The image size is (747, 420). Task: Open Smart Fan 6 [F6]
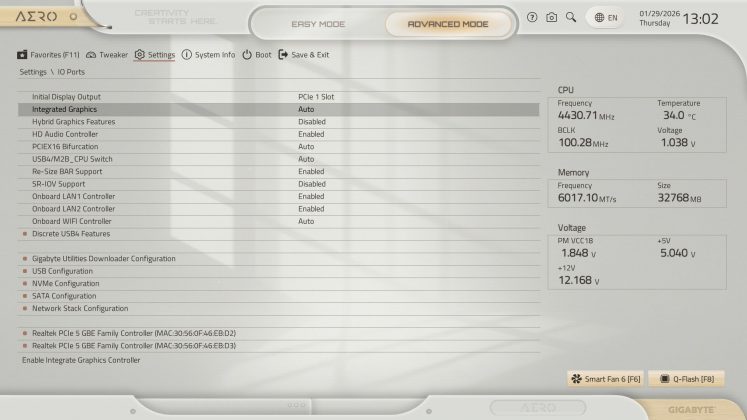coord(606,379)
